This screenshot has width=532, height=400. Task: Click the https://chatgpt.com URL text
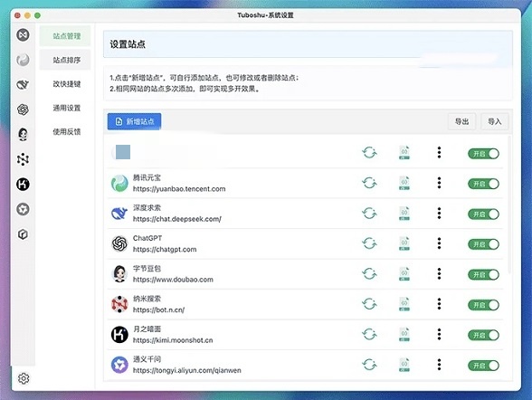165,250
